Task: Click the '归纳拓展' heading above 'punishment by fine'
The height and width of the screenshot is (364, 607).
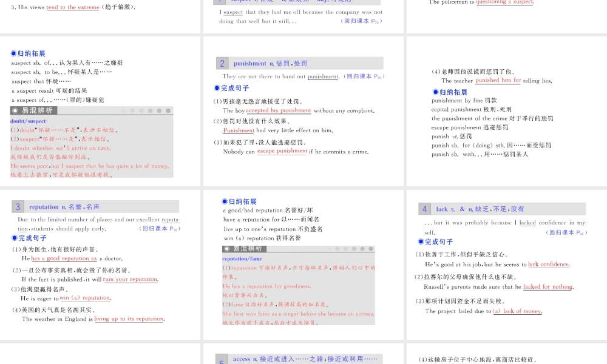Action: [450, 92]
